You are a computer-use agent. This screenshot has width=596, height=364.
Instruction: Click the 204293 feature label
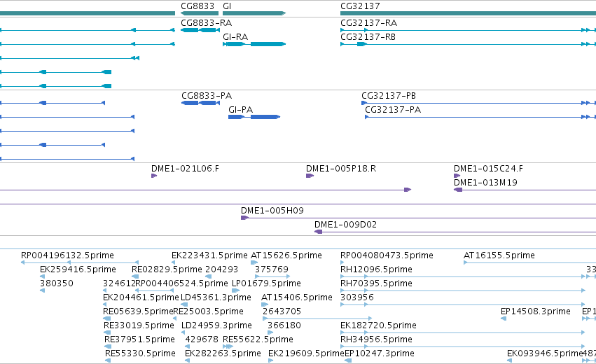point(221,269)
